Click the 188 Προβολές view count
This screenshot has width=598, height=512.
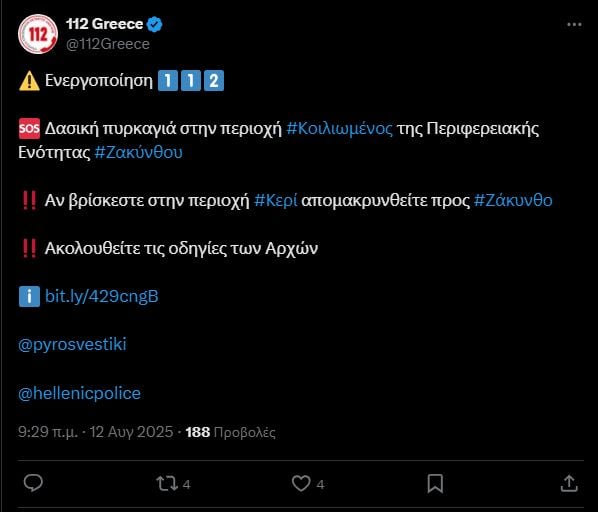230,432
